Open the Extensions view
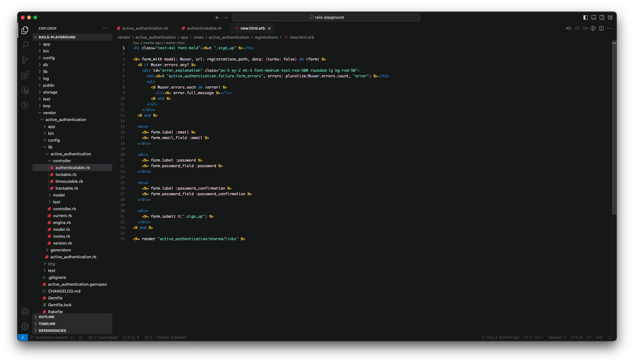634x364 pixels. (x=25, y=75)
